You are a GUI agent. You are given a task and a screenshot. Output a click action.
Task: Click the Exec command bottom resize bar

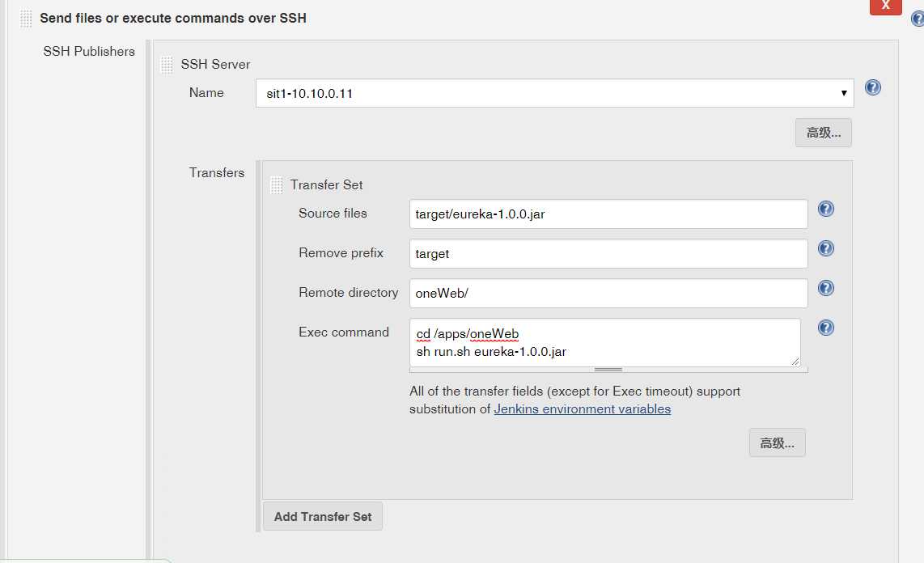pyautogui.click(x=608, y=370)
